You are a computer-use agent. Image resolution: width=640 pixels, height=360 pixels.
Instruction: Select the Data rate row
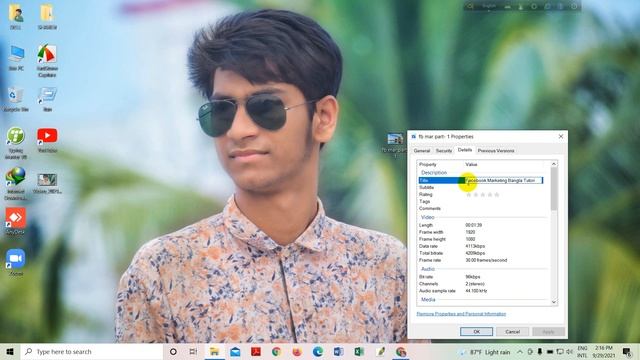click(483, 246)
